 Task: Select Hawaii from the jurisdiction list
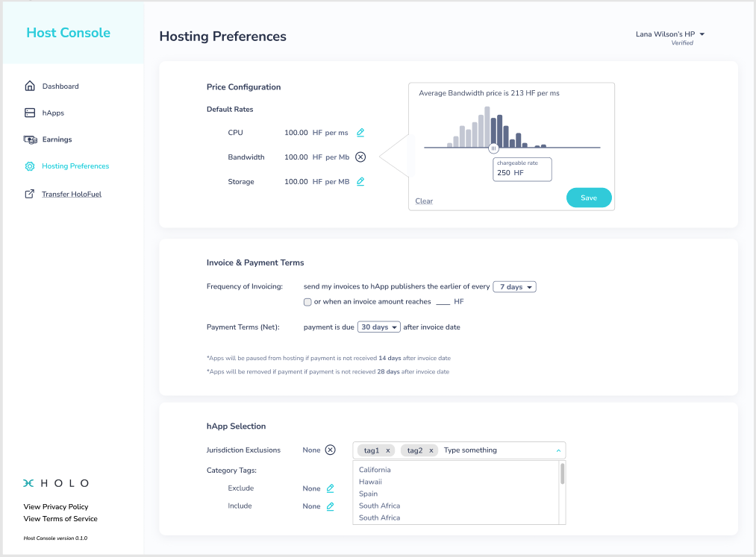click(x=370, y=482)
